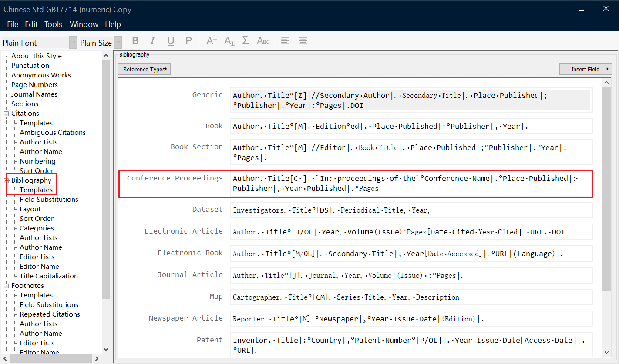Viewport: 619px width, 364px height.
Task: Select Numbering under Citations
Action: tap(37, 161)
